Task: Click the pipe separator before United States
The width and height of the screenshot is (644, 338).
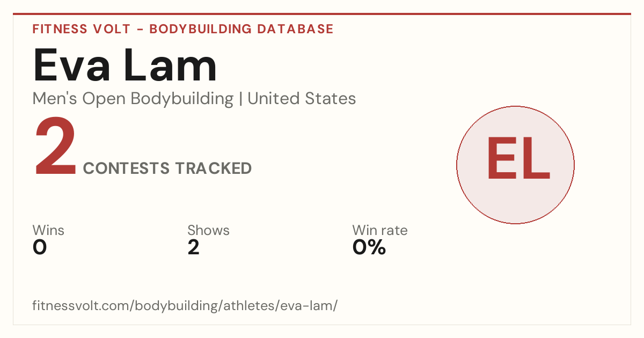Action: click(x=240, y=99)
